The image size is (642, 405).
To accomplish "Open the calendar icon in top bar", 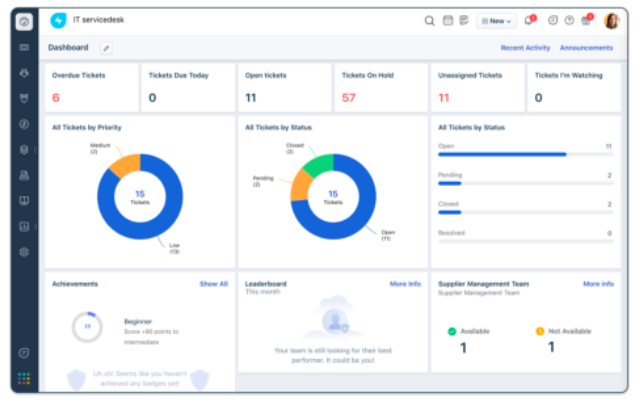I will click(448, 20).
